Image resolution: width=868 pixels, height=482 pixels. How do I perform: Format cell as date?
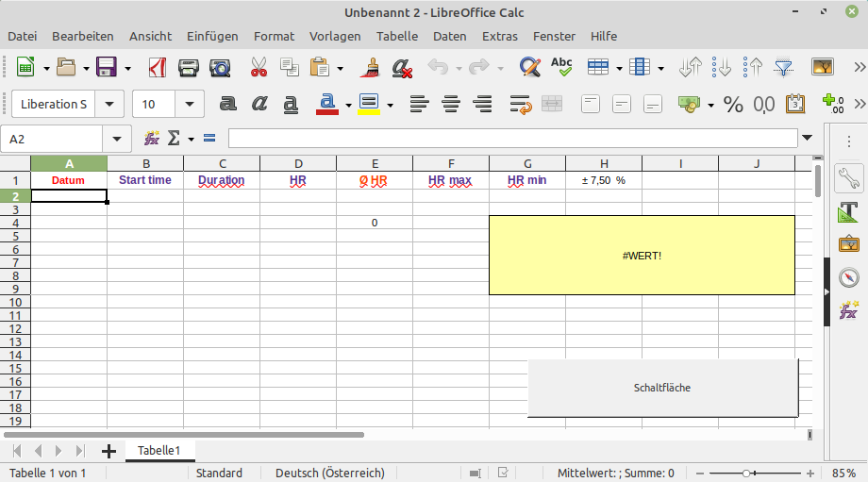(795, 104)
